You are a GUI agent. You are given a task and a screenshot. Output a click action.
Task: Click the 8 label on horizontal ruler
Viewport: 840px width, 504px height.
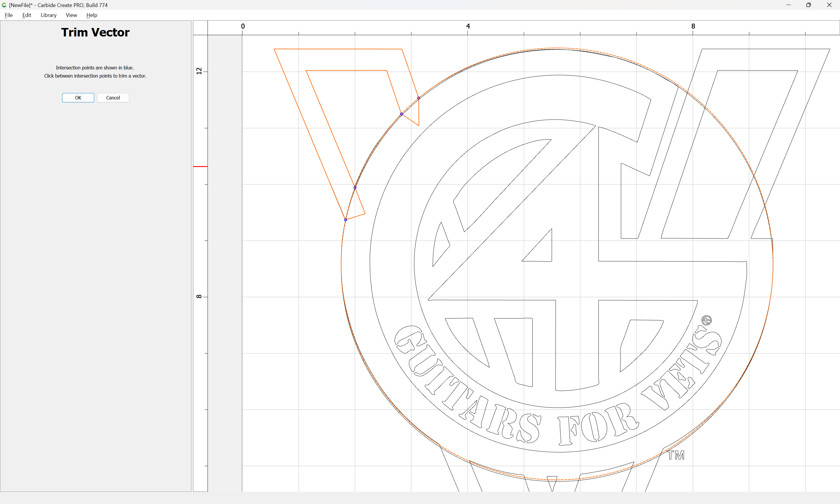693,26
